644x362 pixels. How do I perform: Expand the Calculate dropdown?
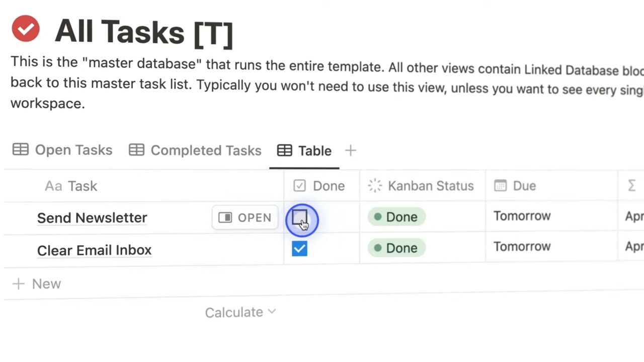click(x=240, y=312)
